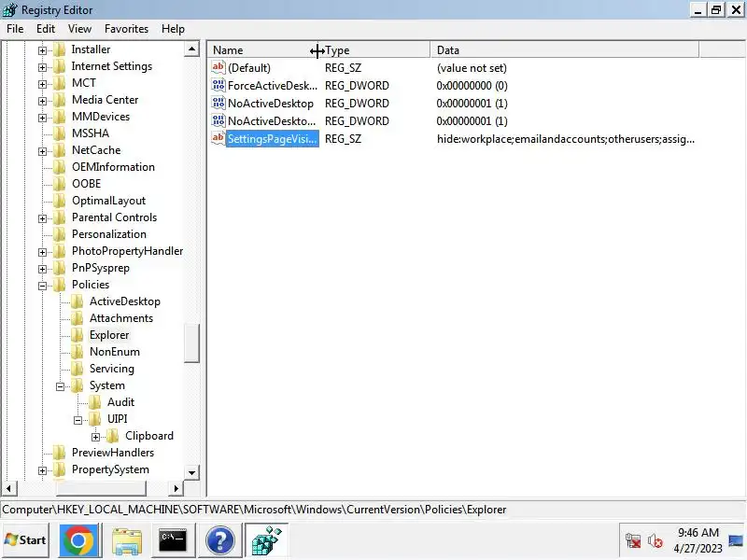Select the MCT tree item
The width and height of the screenshot is (747, 560).
tap(84, 83)
